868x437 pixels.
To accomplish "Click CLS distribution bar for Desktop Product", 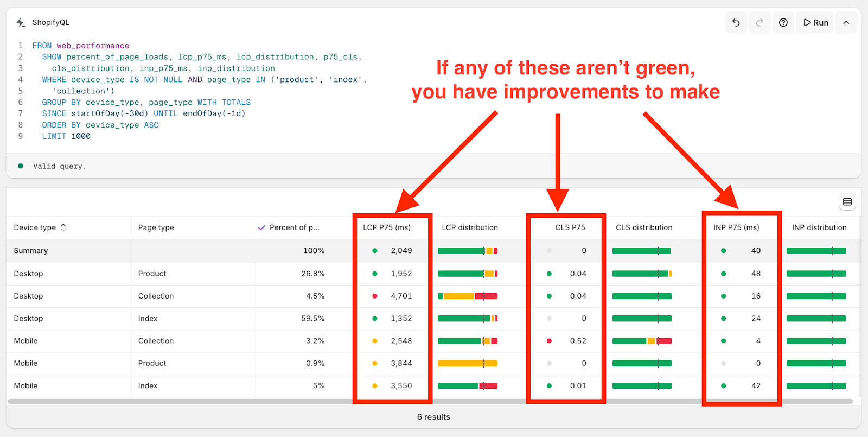I will click(642, 274).
